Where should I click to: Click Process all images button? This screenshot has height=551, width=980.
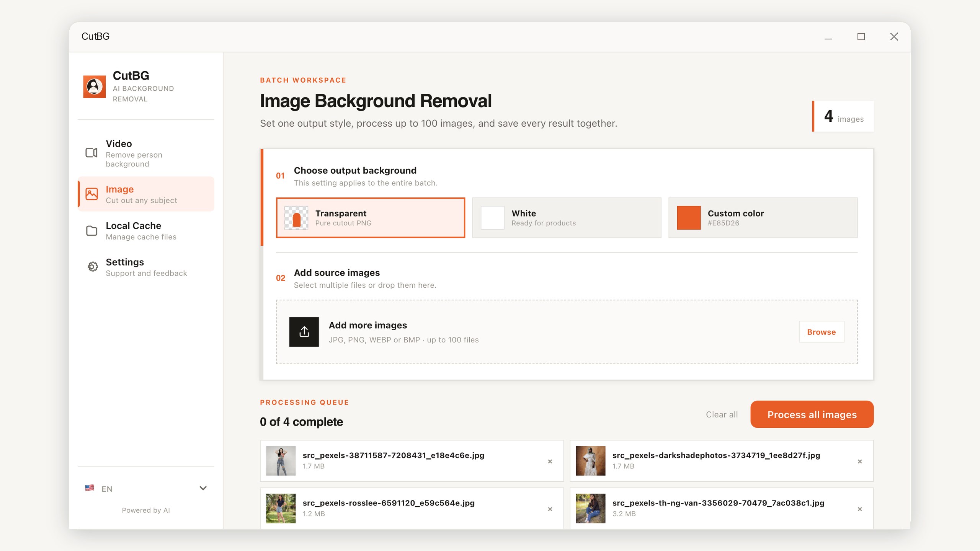[812, 414]
